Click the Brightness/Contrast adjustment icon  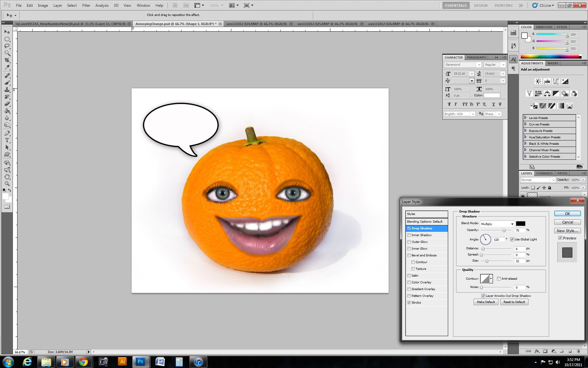[538, 81]
